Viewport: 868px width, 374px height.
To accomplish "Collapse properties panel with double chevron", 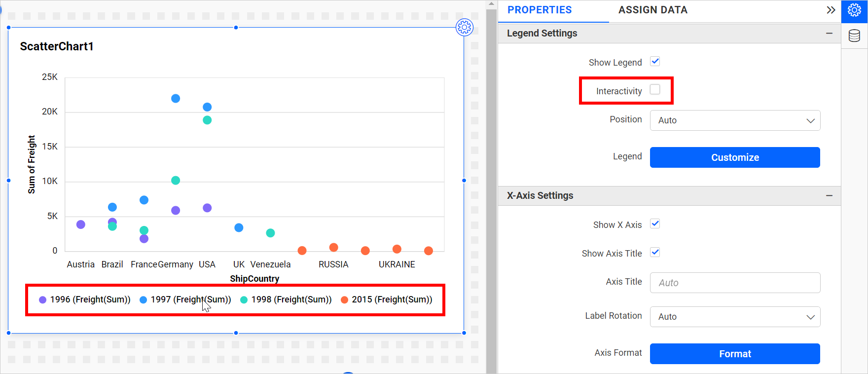I will 831,10.
